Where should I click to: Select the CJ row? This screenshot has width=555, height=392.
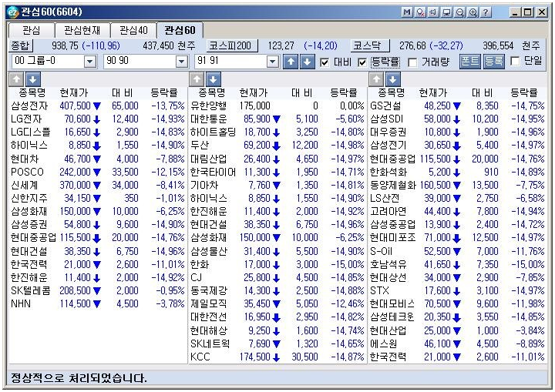(277, 277)
